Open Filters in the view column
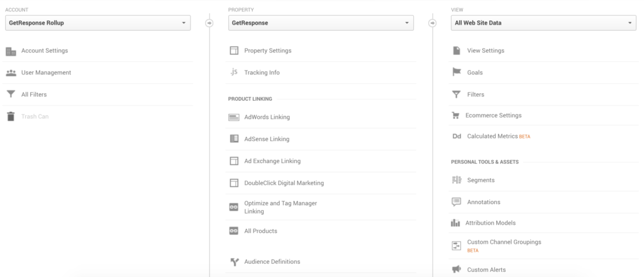The width and height of the screenshot is (644, 277). (x=475, y=94)
